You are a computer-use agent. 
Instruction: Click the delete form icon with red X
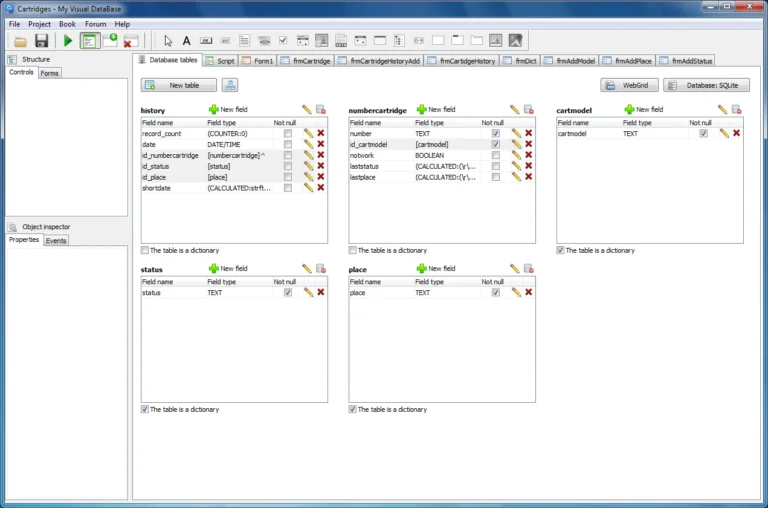[130, 41]
